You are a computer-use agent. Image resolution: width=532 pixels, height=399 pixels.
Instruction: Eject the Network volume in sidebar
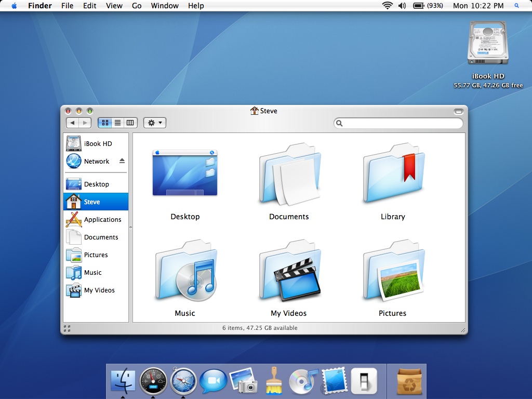[122, 161]
